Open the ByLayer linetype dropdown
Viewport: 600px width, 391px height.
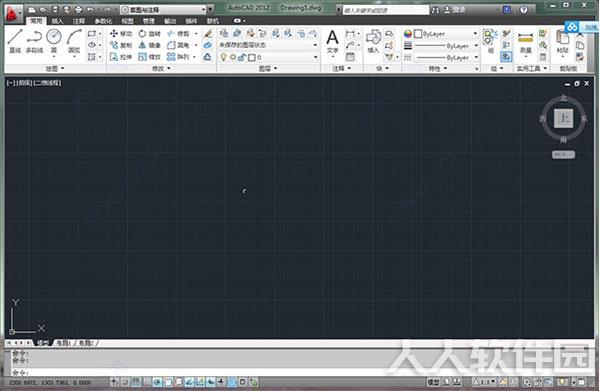[x=446, y=57]
